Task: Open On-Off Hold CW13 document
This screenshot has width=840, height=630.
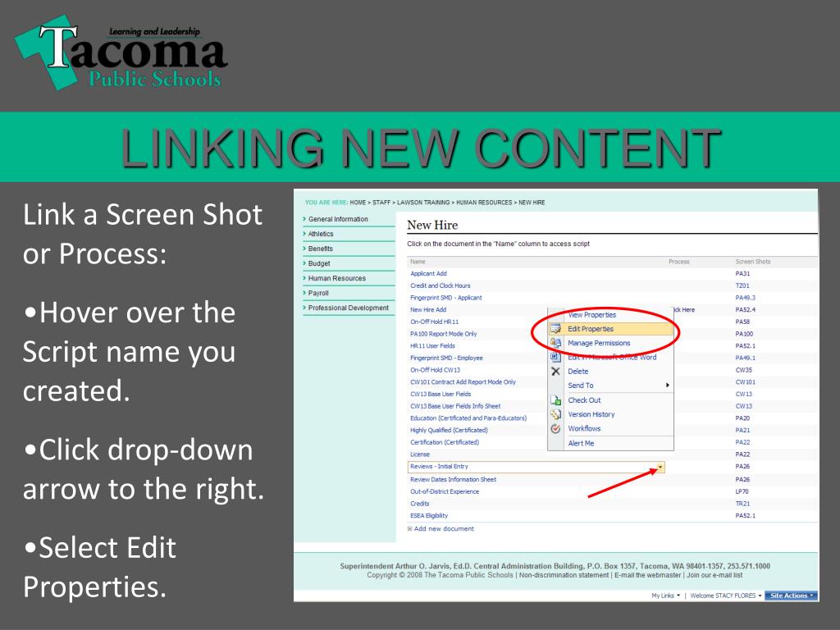Action: (435, 370)
